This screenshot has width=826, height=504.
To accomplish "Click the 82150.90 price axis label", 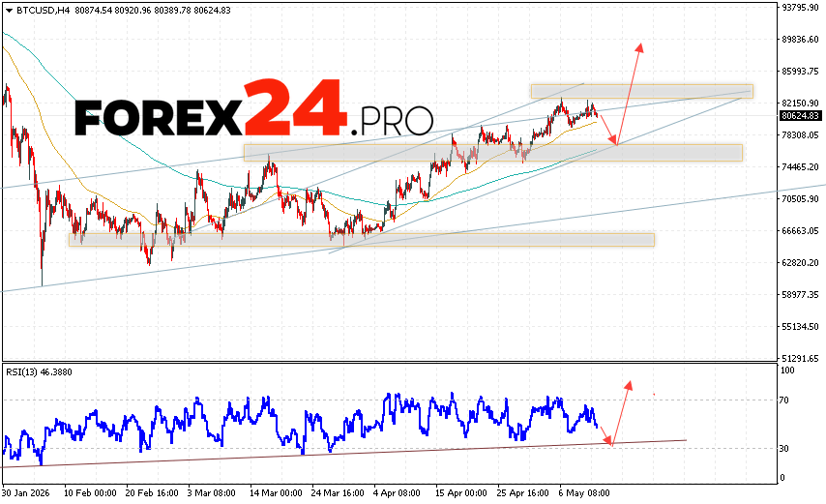I will coord(801,104).
